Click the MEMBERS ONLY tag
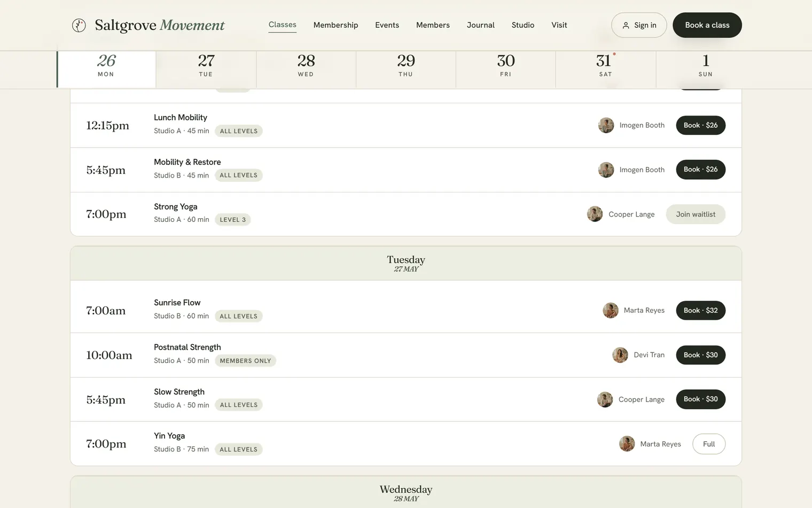Viewport: 812px width, 508px height. coord(246,361)
